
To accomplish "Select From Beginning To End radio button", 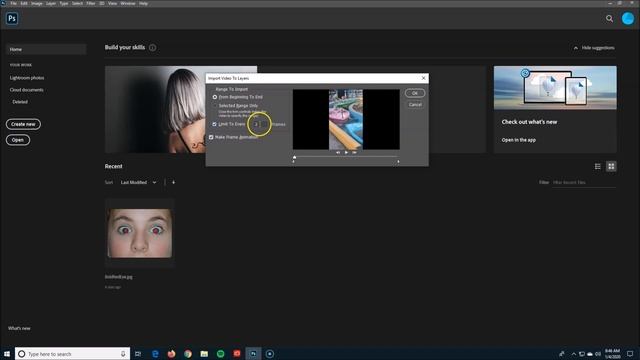I will point(215,97).
